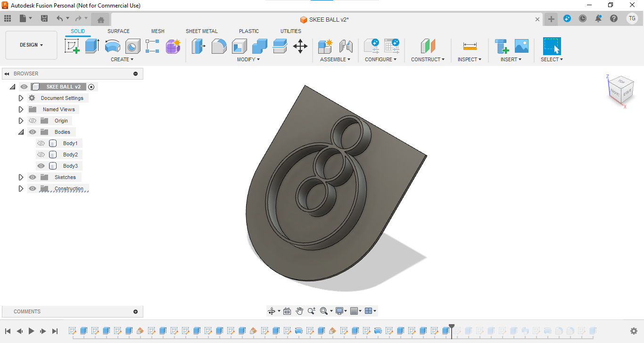644x343 pixels.
Task: Toggle activate radio for SKEE BALL v2
Action: click(91, 87)
